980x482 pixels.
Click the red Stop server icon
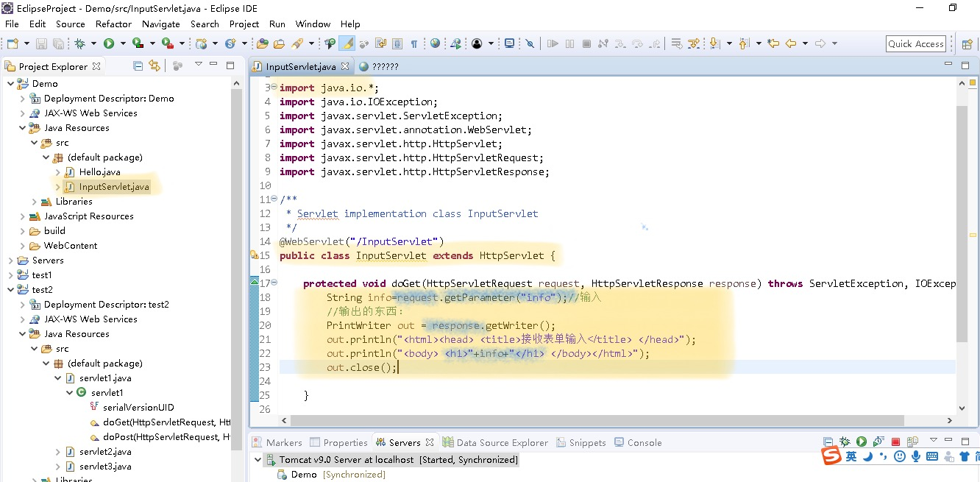pos(895,442)
